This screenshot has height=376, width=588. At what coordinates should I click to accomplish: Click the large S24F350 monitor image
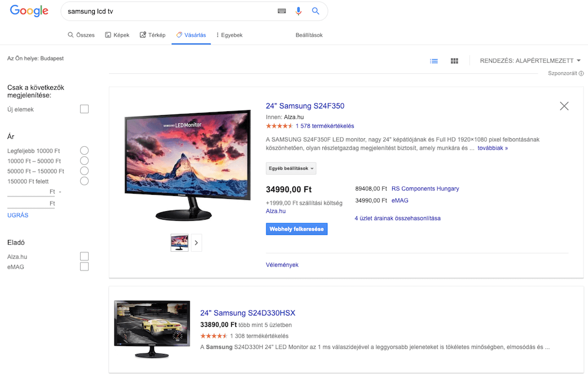click(x=187, y=165)
